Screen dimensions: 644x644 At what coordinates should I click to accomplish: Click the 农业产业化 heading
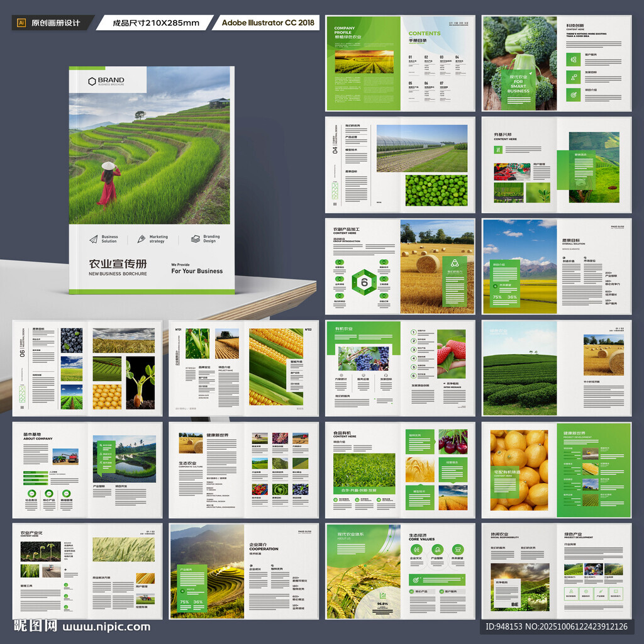(31, 533)
